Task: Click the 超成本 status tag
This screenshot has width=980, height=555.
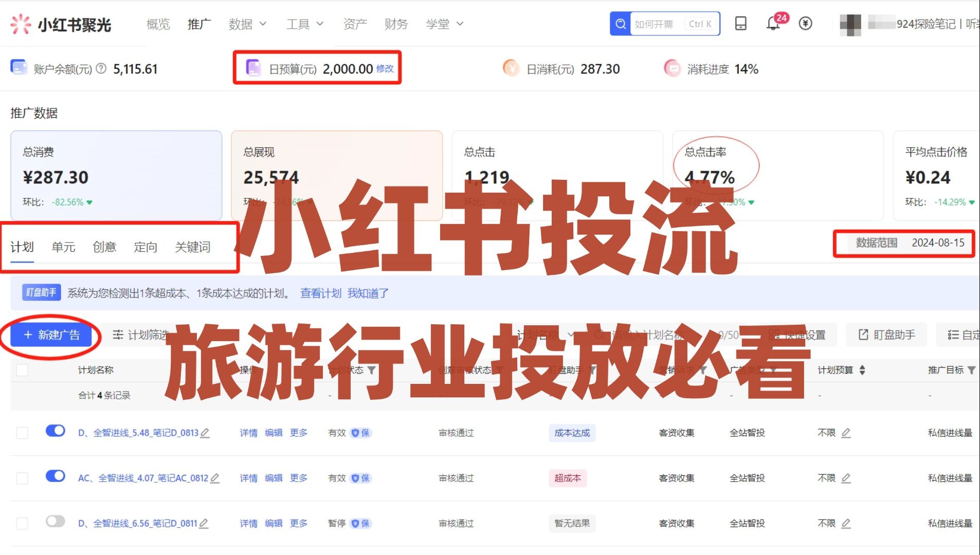Action: coord(568,478)
